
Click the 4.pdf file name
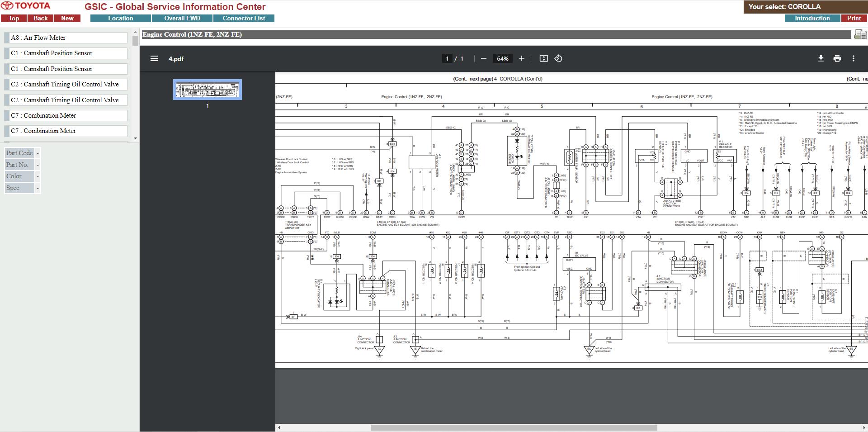click(176, 59)
